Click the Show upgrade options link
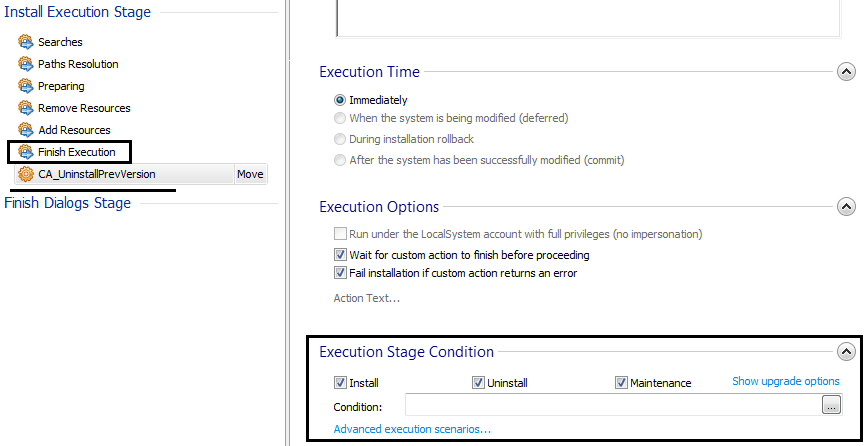868x446 pixels. tap(786, 381)
